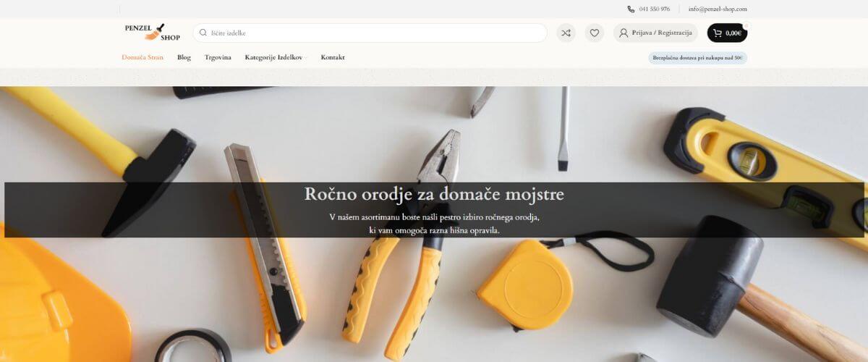868x362 pixels.
Task: Open the Trgovina menu item
Action: (218, 57)
